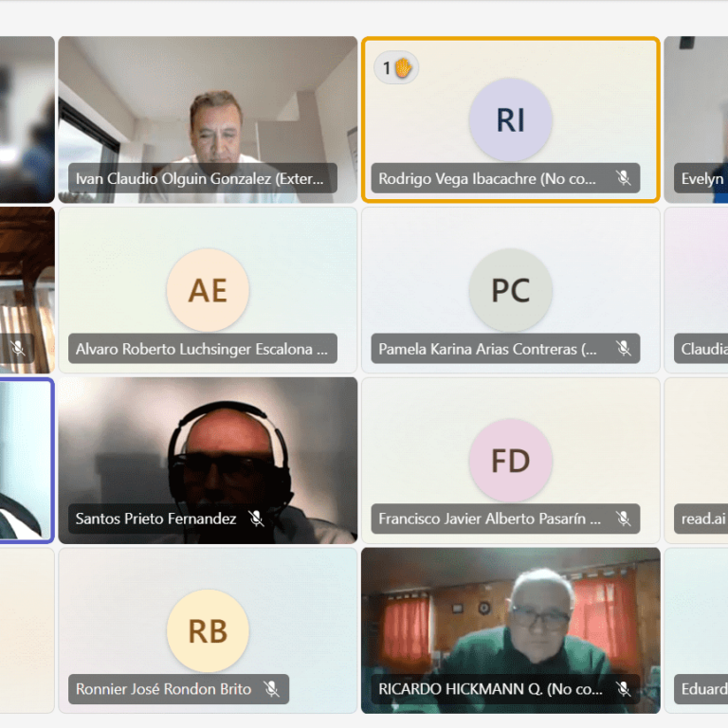Viewport: 728px width, 728px height.
Task: Click the 'read.ai' participant name label
Action: [x=703, y=519]
